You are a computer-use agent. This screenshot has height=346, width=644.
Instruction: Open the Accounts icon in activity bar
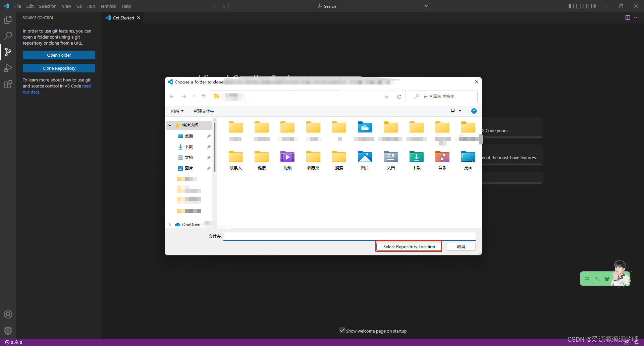(x=8, y=314)
